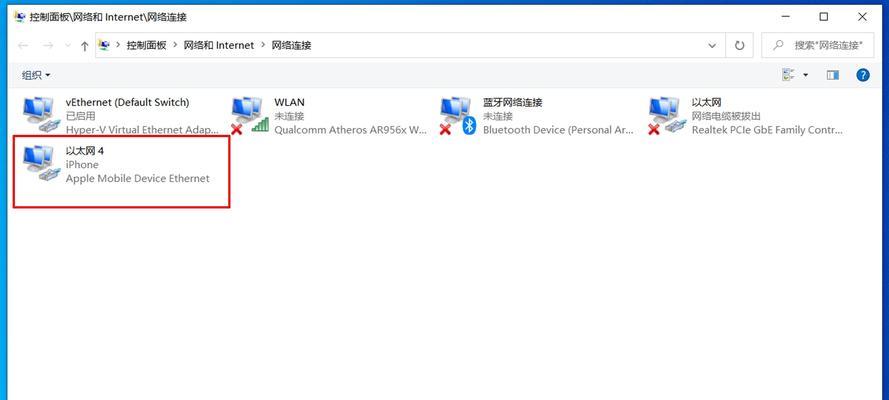This screenshot has width=889, height=400.
Task: Open recent locations dropdown arrow
Action: pyautogui.click(x=68, y=46)
